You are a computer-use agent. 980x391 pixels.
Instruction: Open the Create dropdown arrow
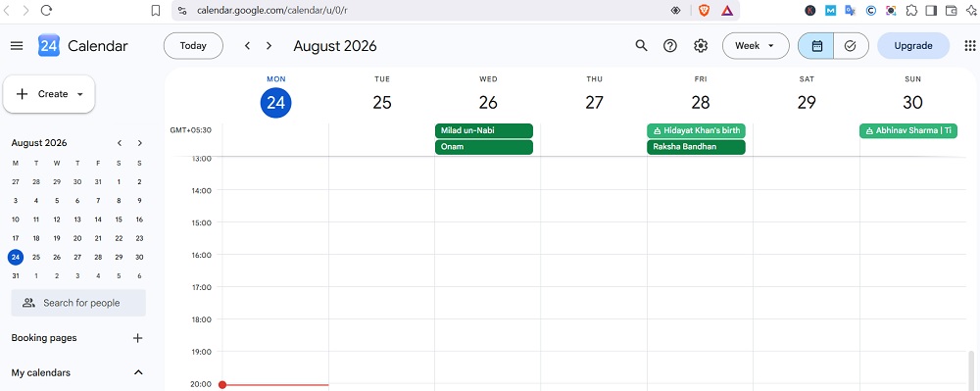(80, 94)
